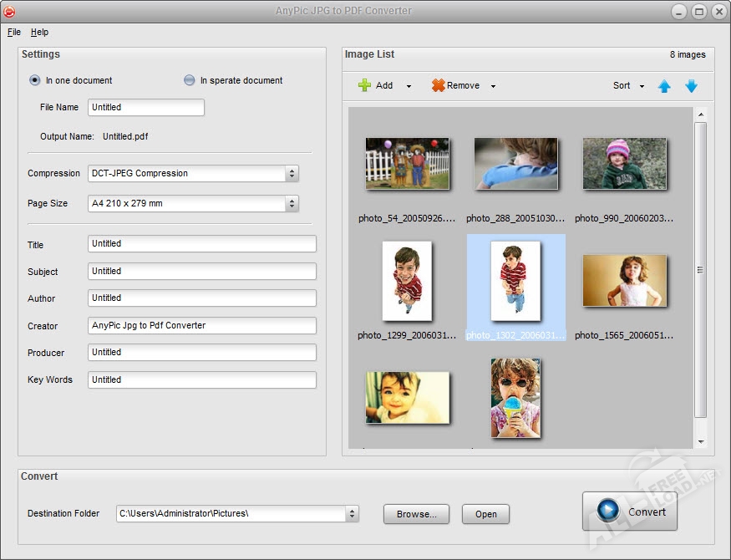Open the File menu
The width and height of the screenshot is (731, 560).
(x=14, y=32)
